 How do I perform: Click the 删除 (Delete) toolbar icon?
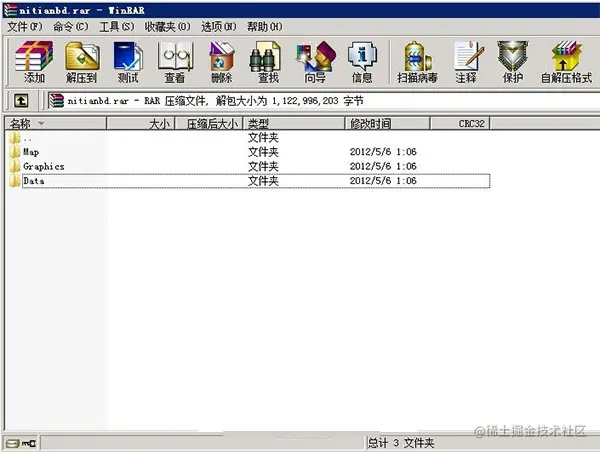click(x=222, y=57)
